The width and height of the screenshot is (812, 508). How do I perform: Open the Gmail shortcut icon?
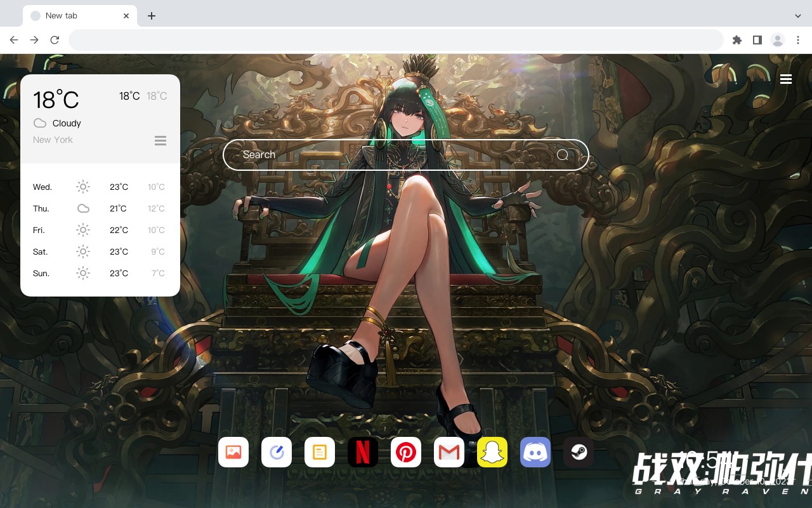click(x=449, y=452)
